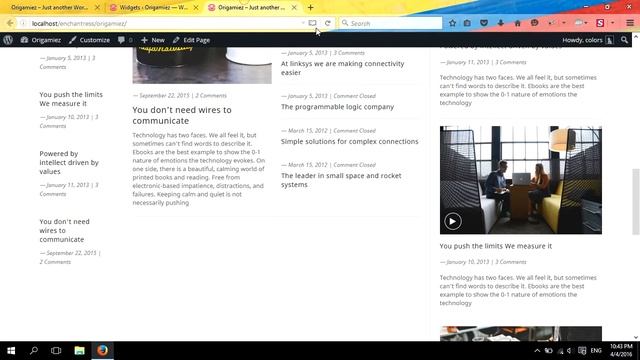Open 'At linksys we are making connectivity easier'

(x=342, y=68)
